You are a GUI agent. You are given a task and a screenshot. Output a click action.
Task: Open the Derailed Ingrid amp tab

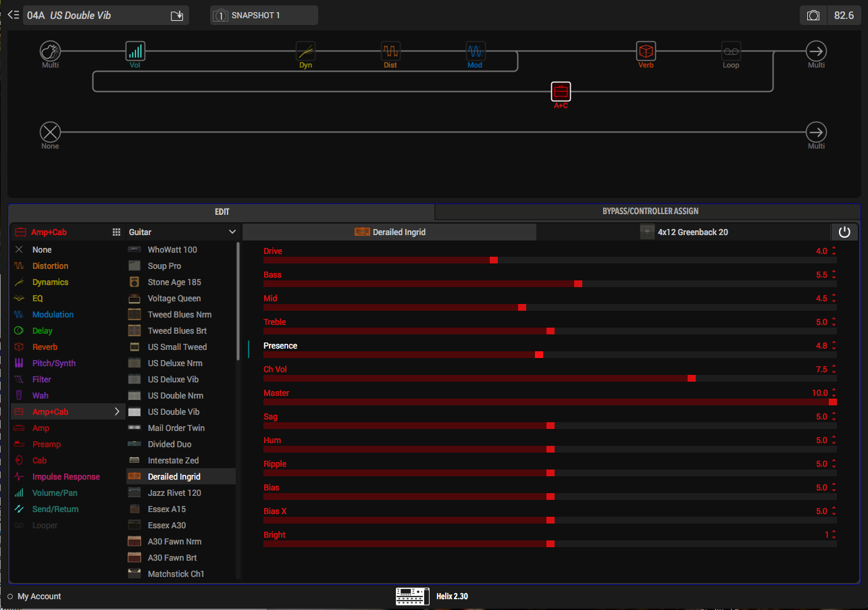pyautogui.click(x=390, y=232)
